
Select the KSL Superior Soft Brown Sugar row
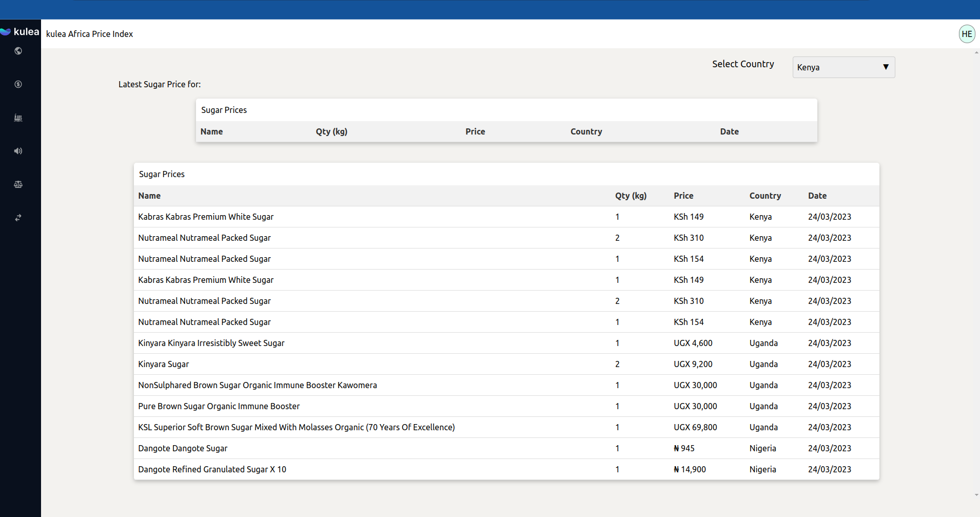coord(506,427)
